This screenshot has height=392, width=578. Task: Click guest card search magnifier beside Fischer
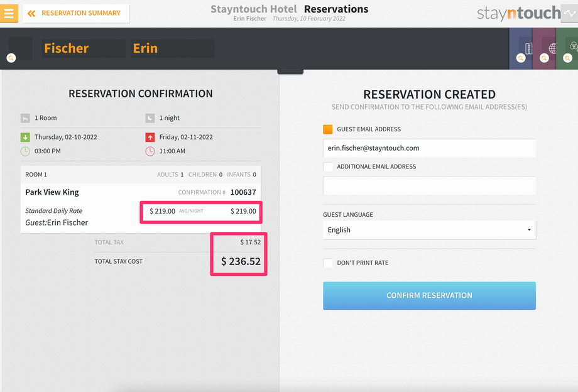[11, 58]
